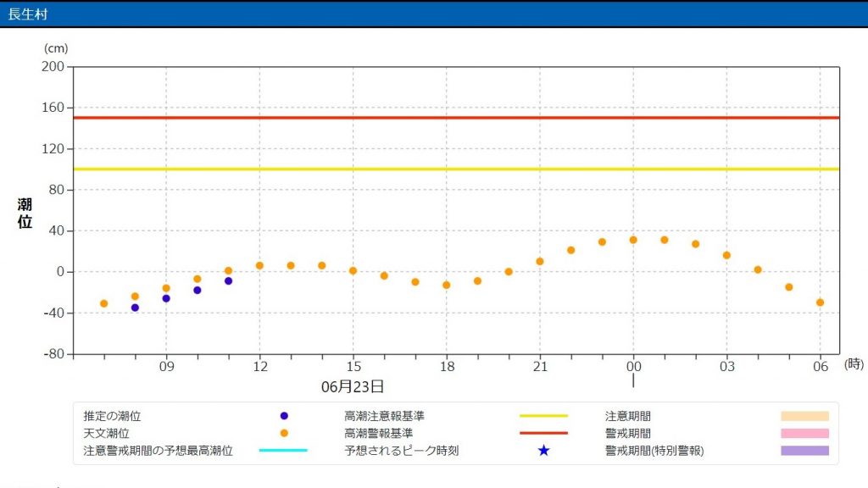This screenshot has height=488, width=868.
Task: Click the red warning threshold line in chart
Action: point(456,118)
